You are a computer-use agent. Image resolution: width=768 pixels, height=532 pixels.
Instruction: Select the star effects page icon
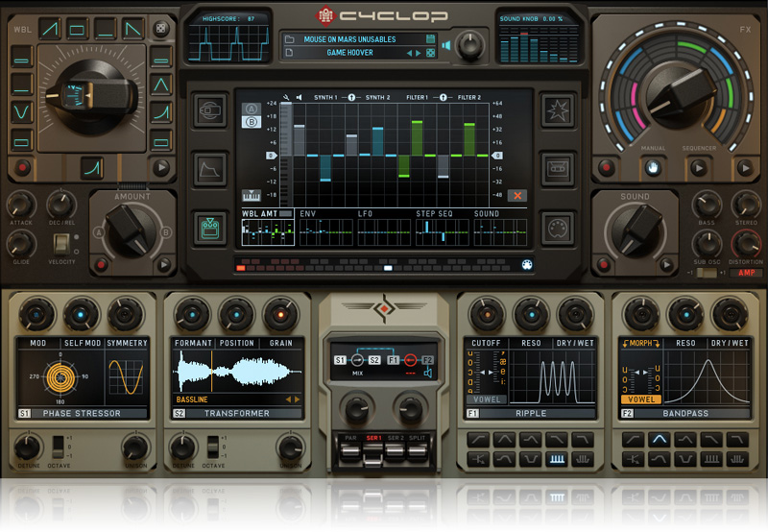tap(558, 109)
